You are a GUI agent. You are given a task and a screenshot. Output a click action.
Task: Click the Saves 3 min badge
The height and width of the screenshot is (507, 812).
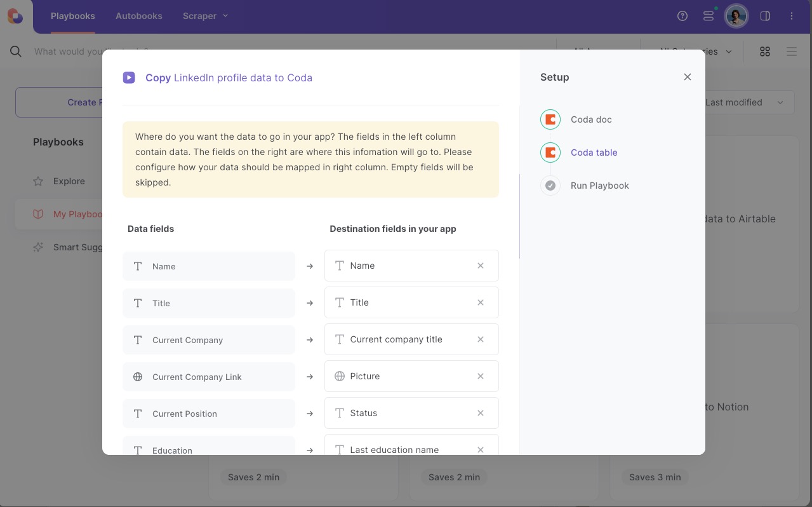(x=655, y=477)
